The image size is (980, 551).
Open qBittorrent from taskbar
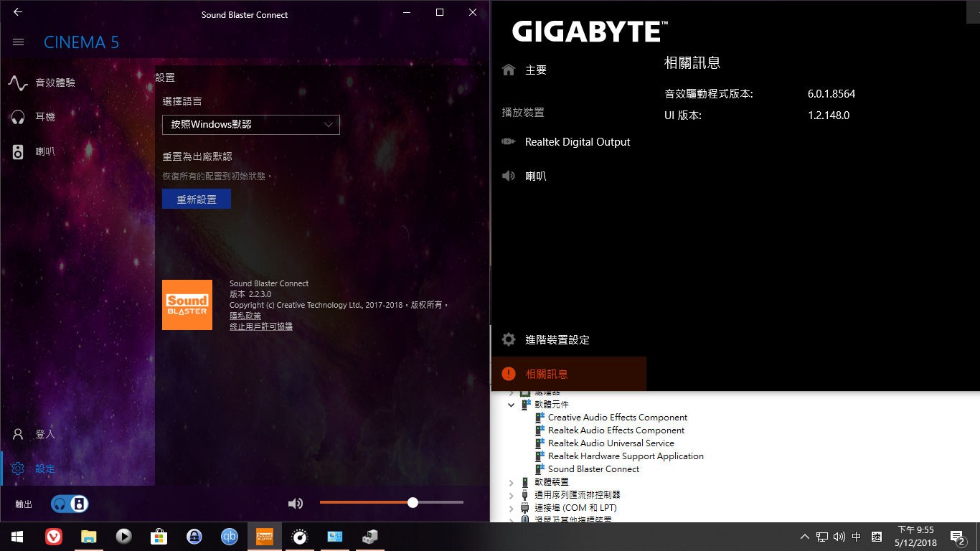click(230, 537)
